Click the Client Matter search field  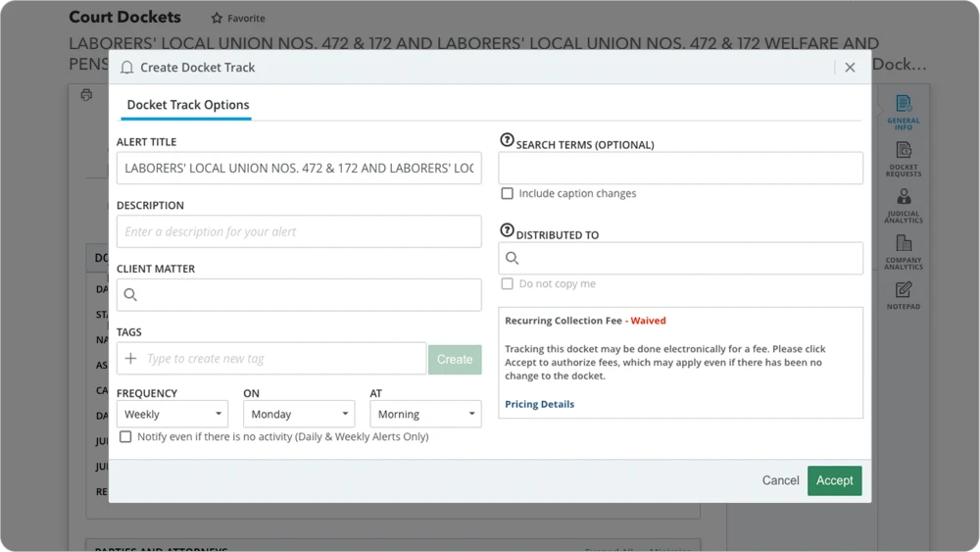[x=299, y=294]
